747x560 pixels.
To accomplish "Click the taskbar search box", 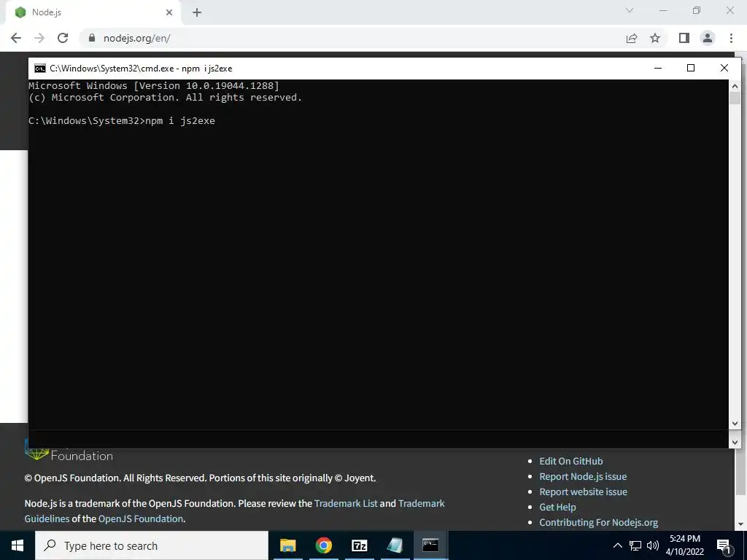I will tap(152, 545).
